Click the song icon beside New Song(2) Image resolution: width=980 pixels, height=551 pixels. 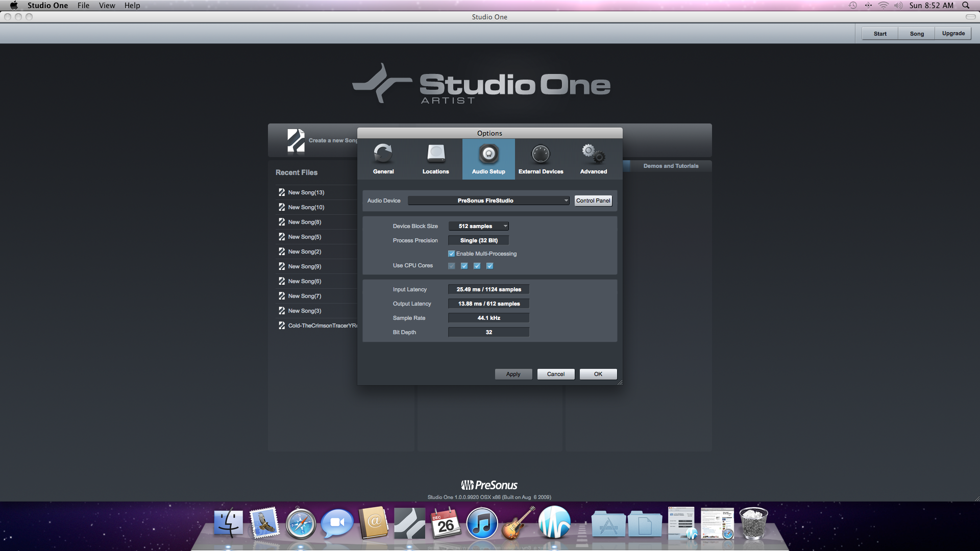(282, 252)
